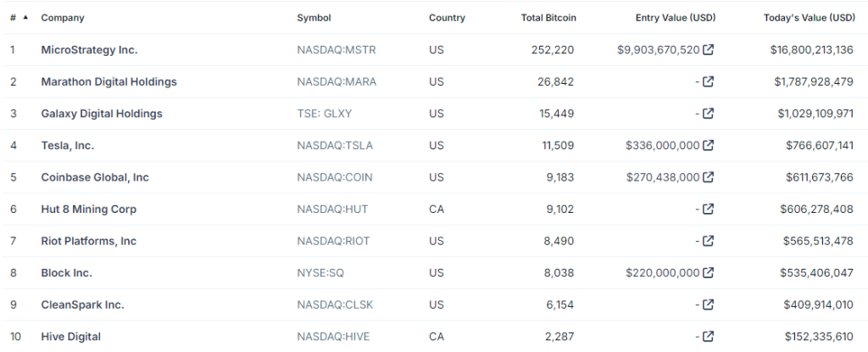Click the NASDAQ:COIN symbol

pos(335,177)
